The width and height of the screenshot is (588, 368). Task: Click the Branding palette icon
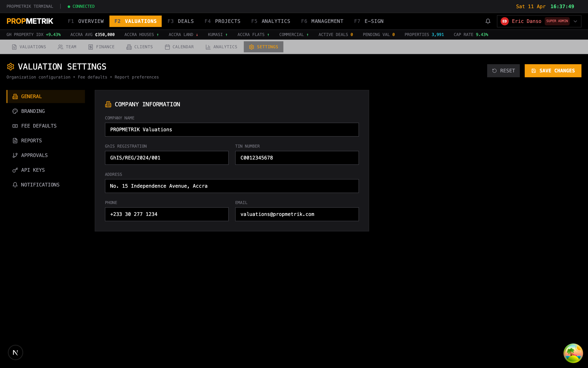point(15,111)
